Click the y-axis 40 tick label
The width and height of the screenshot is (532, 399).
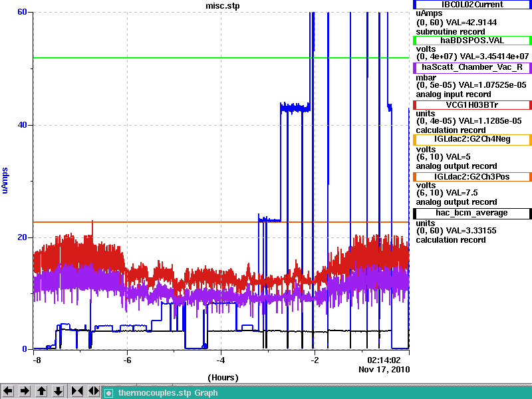pyautogui.click(x=22, y=125)
